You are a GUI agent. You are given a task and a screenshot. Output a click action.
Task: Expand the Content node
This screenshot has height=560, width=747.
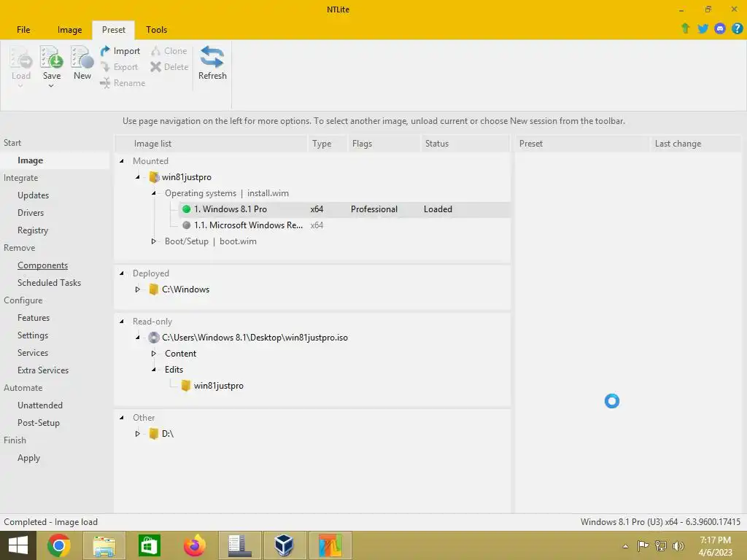[154, 354]
